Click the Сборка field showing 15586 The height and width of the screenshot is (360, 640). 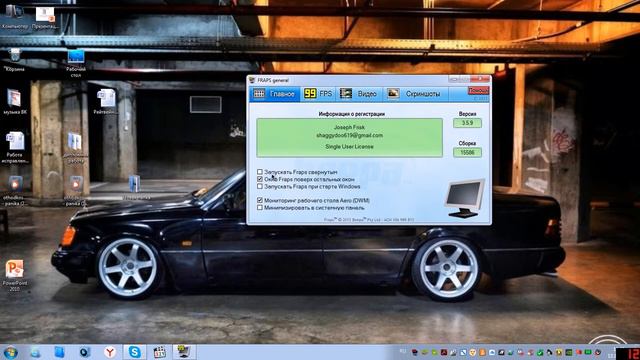pyautogui.click(x=467, y=152)
